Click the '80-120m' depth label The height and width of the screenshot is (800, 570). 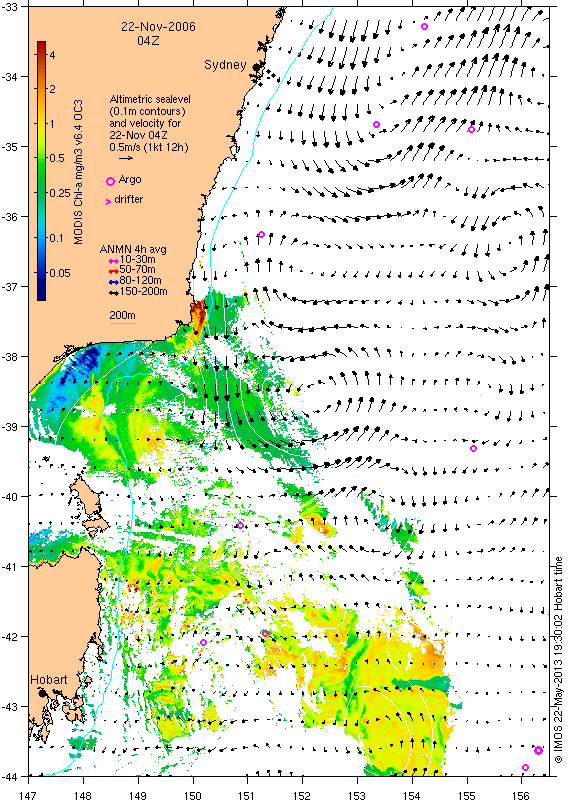click(140, 281)
